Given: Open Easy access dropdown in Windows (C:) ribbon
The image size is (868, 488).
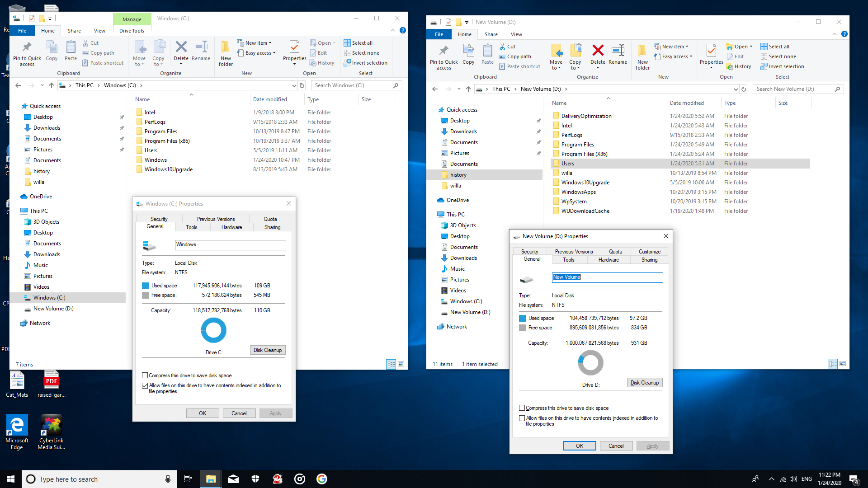Looking at the screenshot, I should tap(256, 53).
